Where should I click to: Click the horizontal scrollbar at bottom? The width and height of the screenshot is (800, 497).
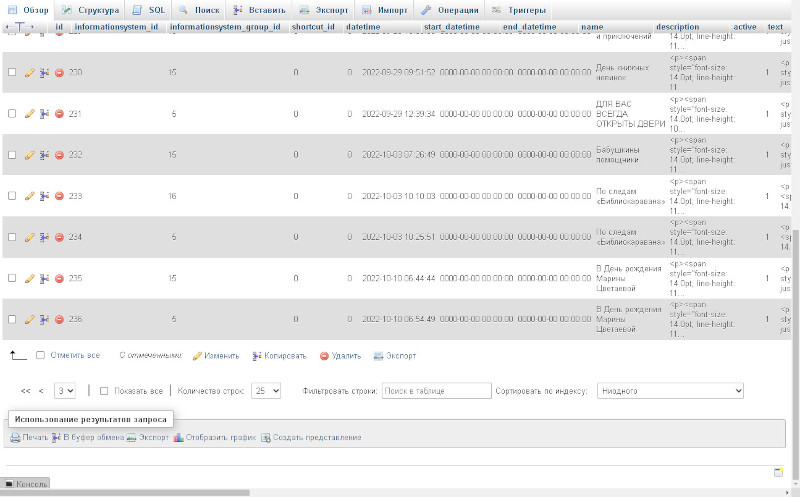125,493
